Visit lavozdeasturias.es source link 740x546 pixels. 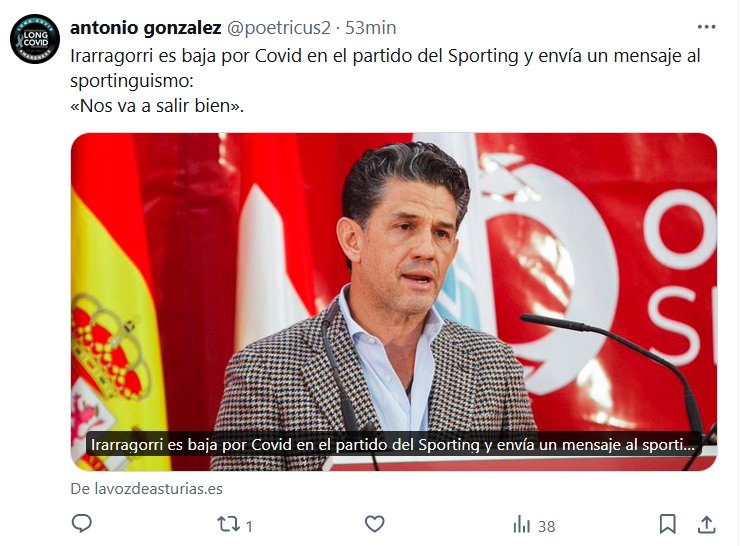pyautogui.click(x=146, y=488)
